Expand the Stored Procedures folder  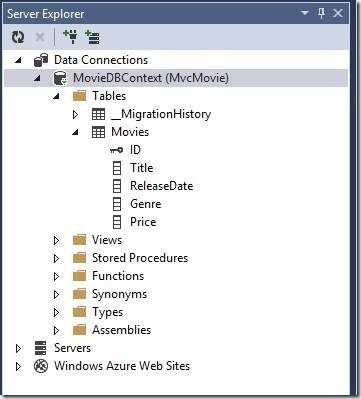[56, 258]
